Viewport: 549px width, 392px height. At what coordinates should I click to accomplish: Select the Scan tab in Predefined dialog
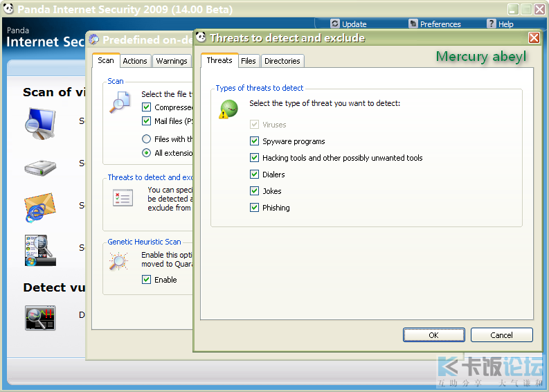[106, 60]
